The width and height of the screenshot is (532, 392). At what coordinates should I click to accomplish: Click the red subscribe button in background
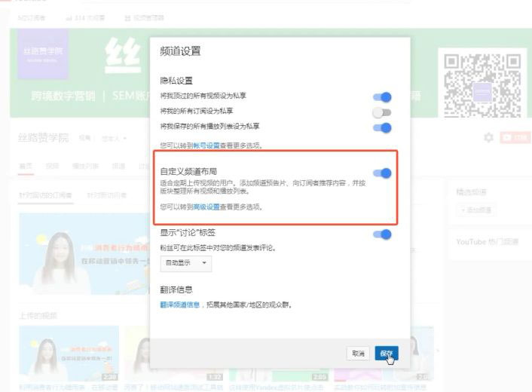click(515, 137)
